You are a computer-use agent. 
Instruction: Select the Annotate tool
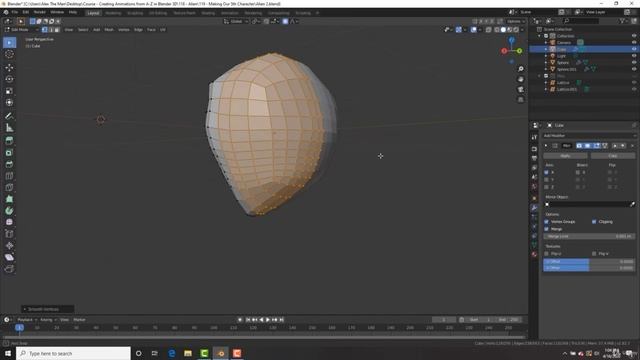pyautogui.click(x=9, y=116)
